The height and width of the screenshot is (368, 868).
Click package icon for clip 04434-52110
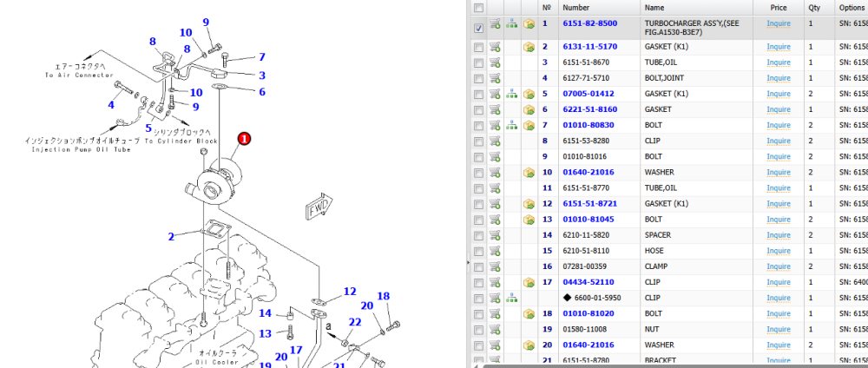tap(529, 282)
